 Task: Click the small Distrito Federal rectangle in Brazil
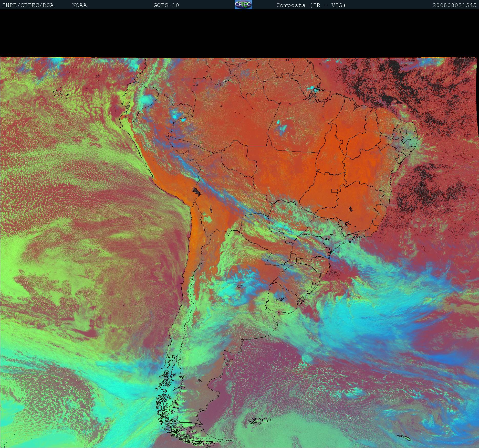point(334,190)
